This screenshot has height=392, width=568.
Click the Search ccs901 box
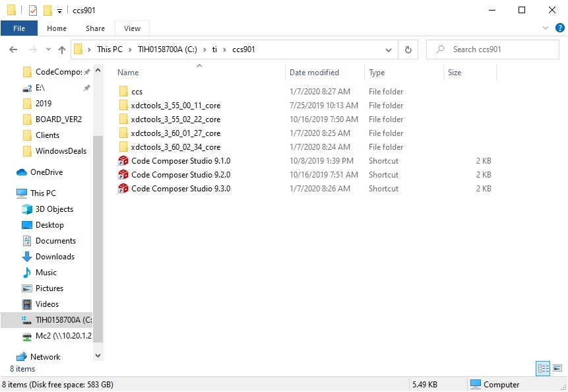(x=493, y=49)
